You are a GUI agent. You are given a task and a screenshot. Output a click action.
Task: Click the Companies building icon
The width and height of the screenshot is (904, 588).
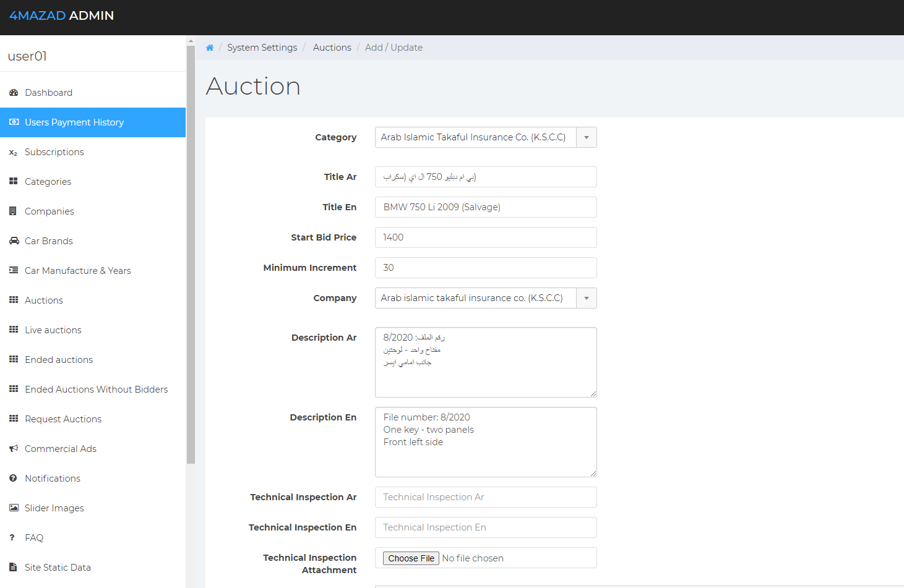coord(13,211)
